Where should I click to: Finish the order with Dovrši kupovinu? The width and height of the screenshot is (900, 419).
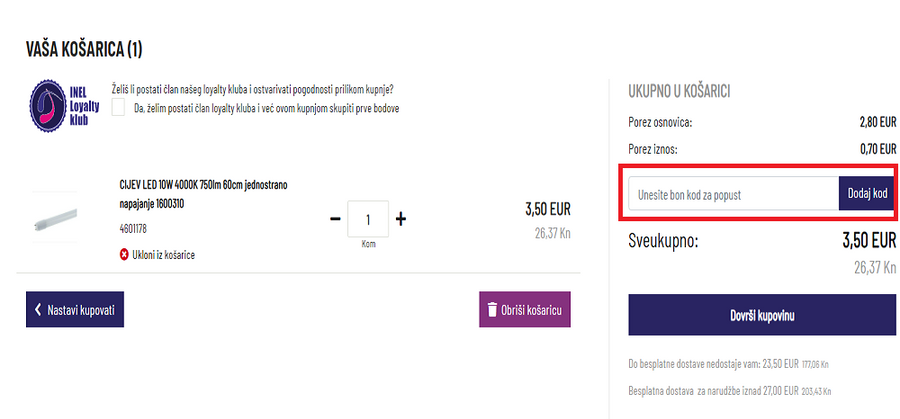pos(762,315)
